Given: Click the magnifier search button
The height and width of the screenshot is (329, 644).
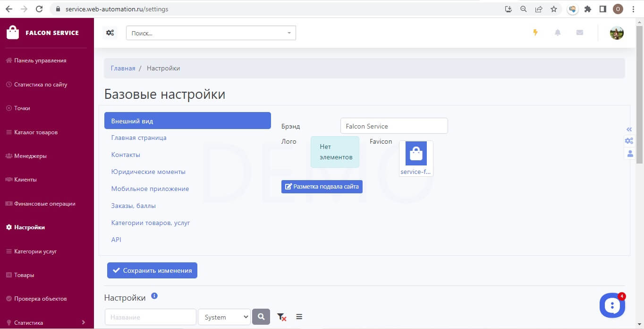Looking at the screenshot, I should (x=261, y=317).
